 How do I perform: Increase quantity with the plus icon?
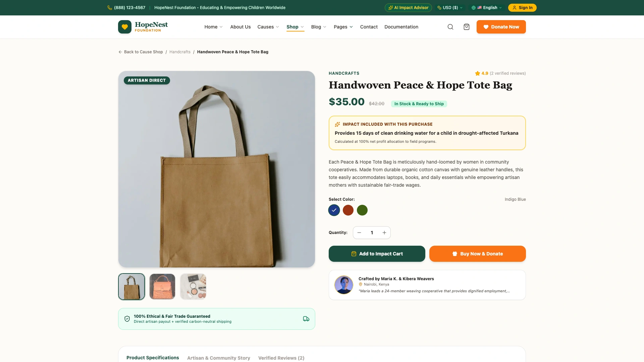[x=384, y=233]
